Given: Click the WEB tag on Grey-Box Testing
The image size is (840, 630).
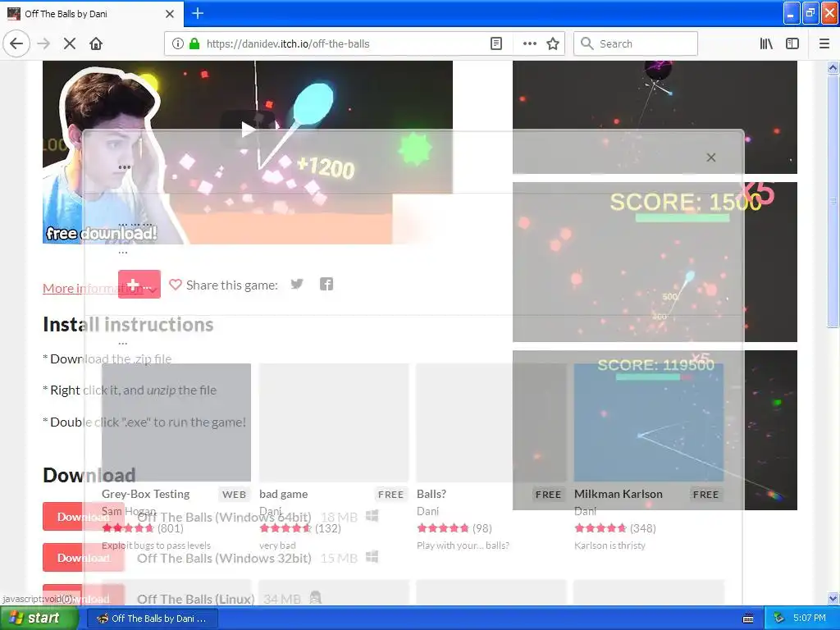Looking at the screenshot, I should point(234,495).
